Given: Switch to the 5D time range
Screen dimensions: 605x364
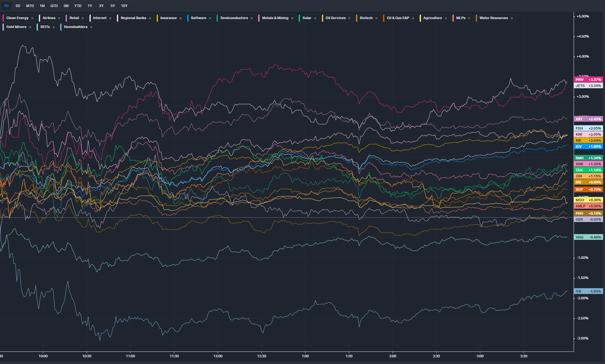Looking at the screenshot, I should coord(18,6).
